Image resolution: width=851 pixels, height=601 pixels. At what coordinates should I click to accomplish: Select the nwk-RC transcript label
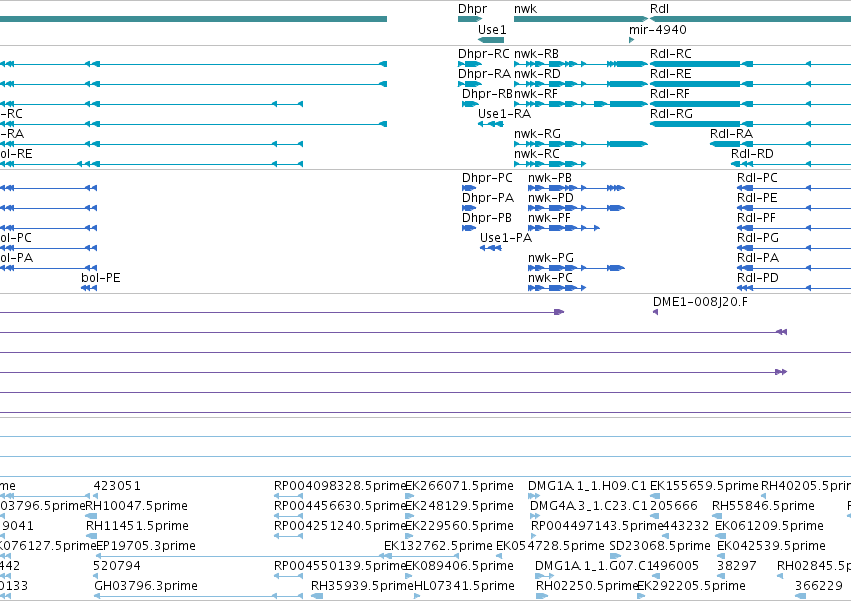coord(537,154)
